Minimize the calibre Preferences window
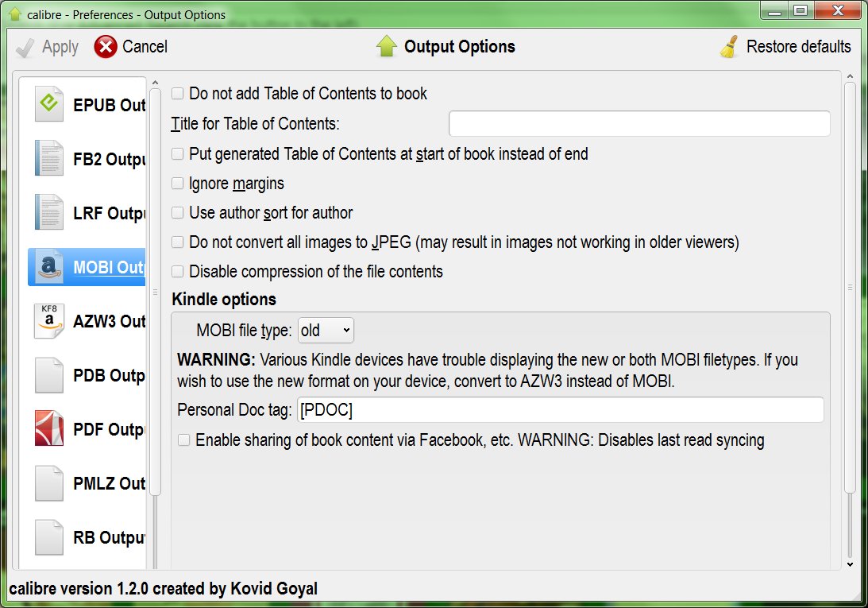The height and width of the screenshot is (608, 868). (x=774, y=10)
